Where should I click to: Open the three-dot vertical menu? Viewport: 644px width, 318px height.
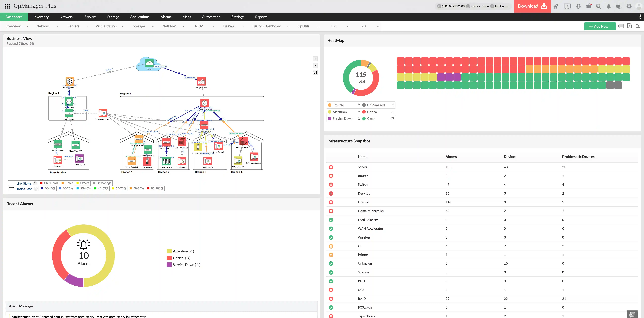[x=640, y=17]
